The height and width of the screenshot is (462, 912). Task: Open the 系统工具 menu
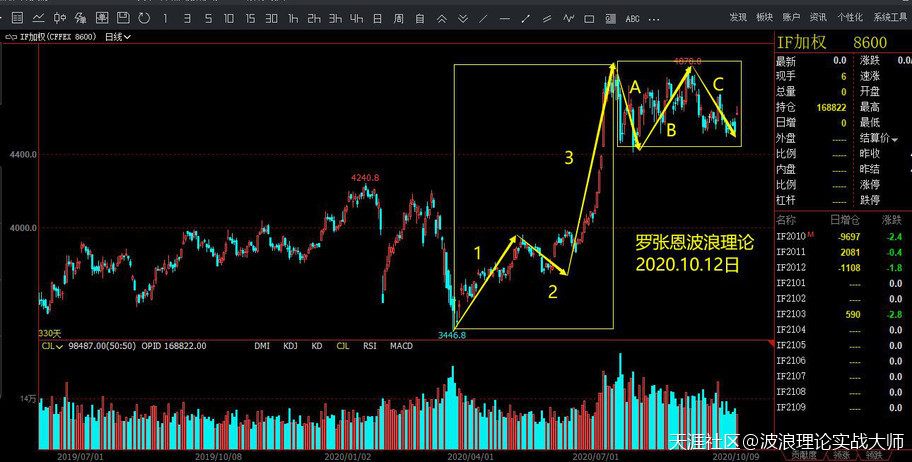(x=889, y=18)
